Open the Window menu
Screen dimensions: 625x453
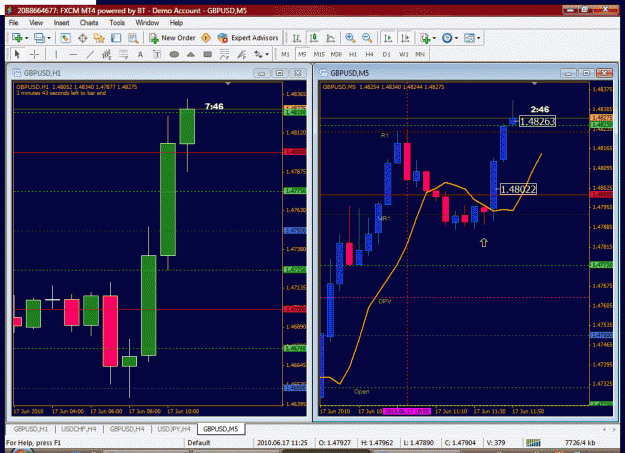pyautogui.click(x=147, y=23)
